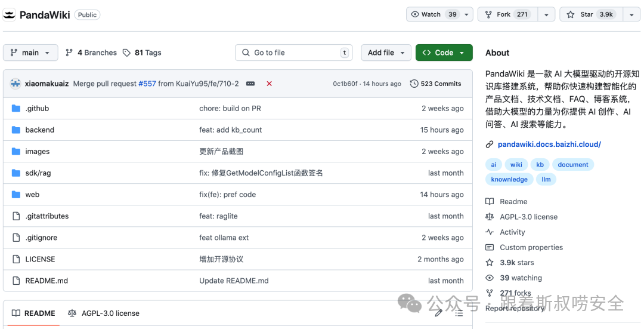Open the Watch dropdown arrow
The width and height of the screenshot is (644, 329).
pos(466,14)
